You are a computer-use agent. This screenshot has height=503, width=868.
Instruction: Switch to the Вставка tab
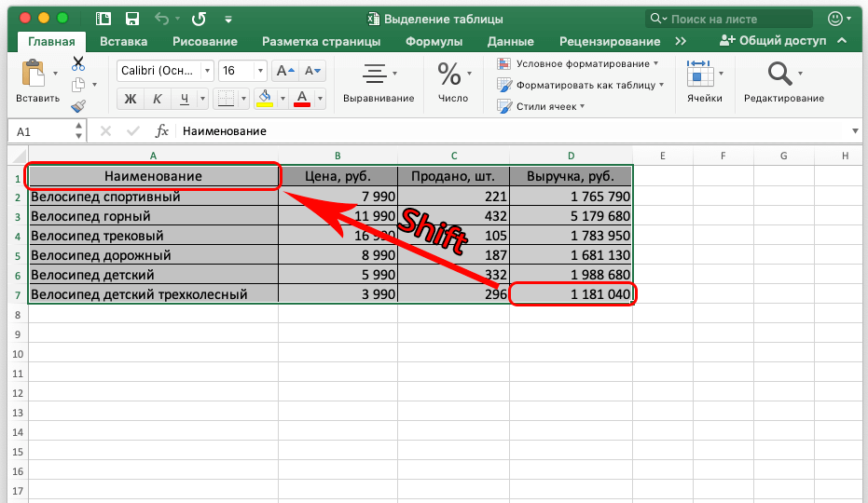(x=123, y=41)
